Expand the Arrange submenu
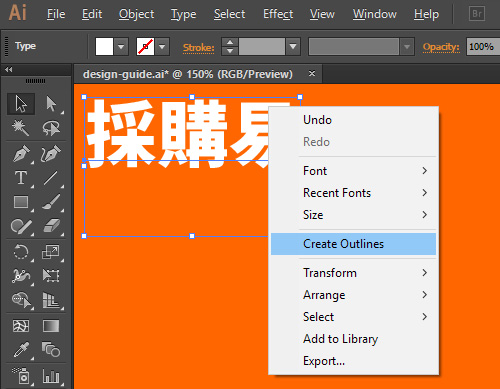 tap(353, 295)
